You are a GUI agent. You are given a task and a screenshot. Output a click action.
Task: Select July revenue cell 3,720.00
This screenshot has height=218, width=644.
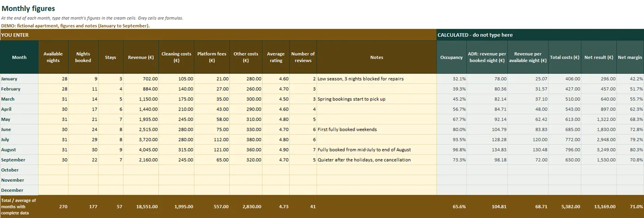point(141,140)
